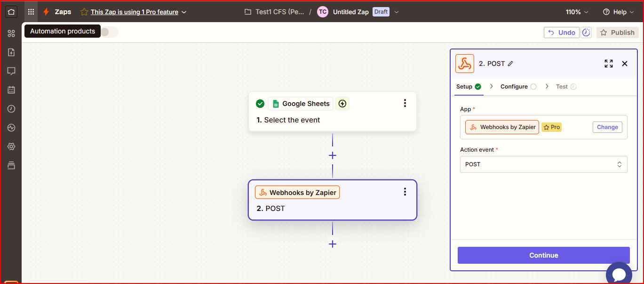The height and width of the screenshot is (284, 644).
Task: Select the Webhooks by Zapier chip on canvas step
Action: [x=297, y=192]
